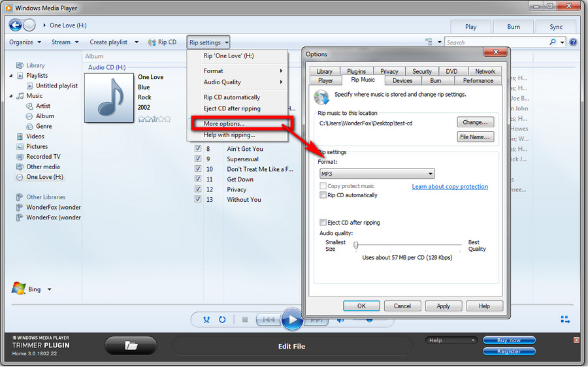Uncheck track 10 Don't Treat Me Like a F...
This screenshot has height=367, width=588.
coord(197,168)
